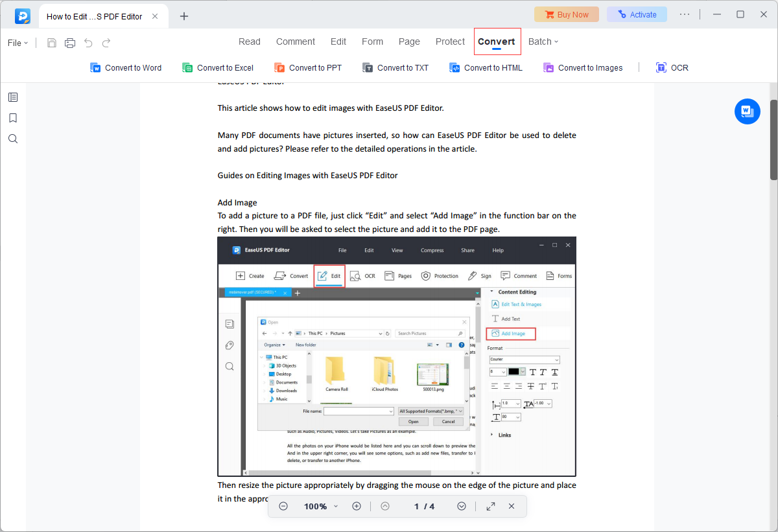Select the Convert tab
Viewport: 778px width, 532px height.
(x=497, y=41)
